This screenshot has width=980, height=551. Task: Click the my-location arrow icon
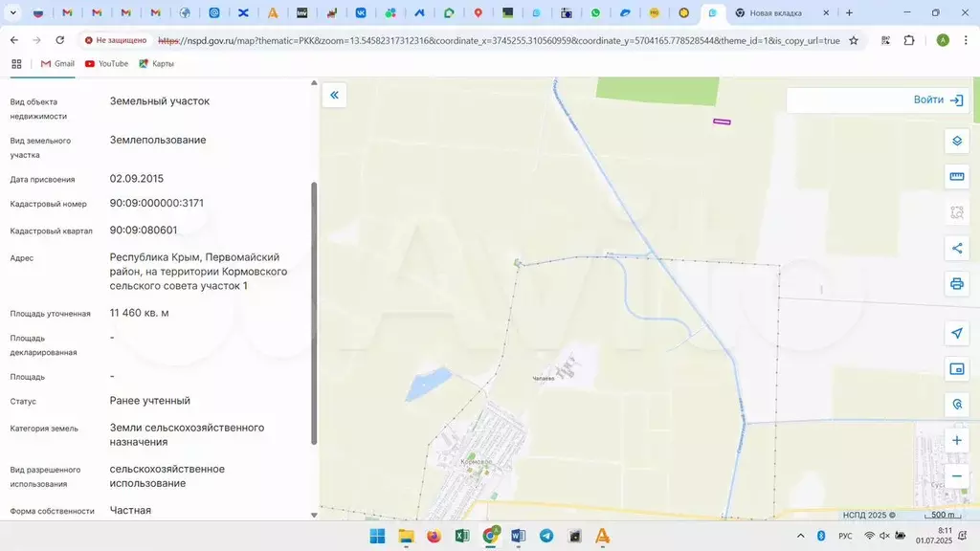tap(957, 333)
